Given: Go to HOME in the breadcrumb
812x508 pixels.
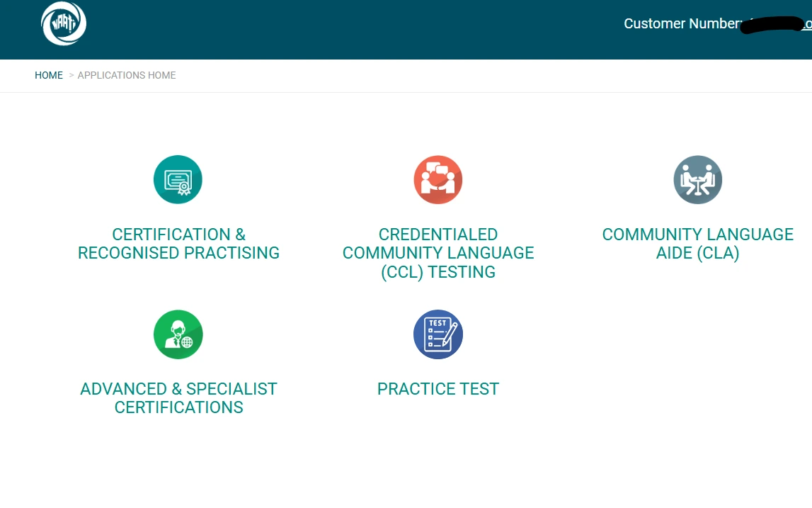Looking at the screenshot, I should click(49, 75).
